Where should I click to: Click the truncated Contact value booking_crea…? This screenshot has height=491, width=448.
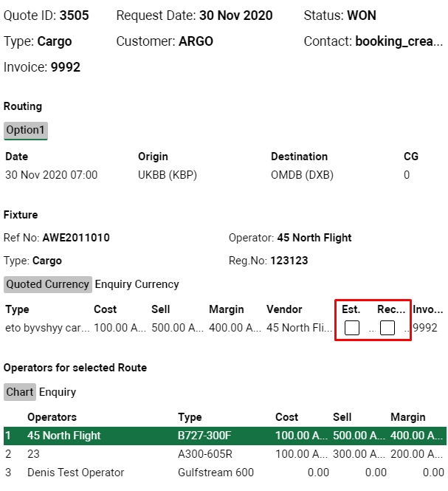coord(399,41)
